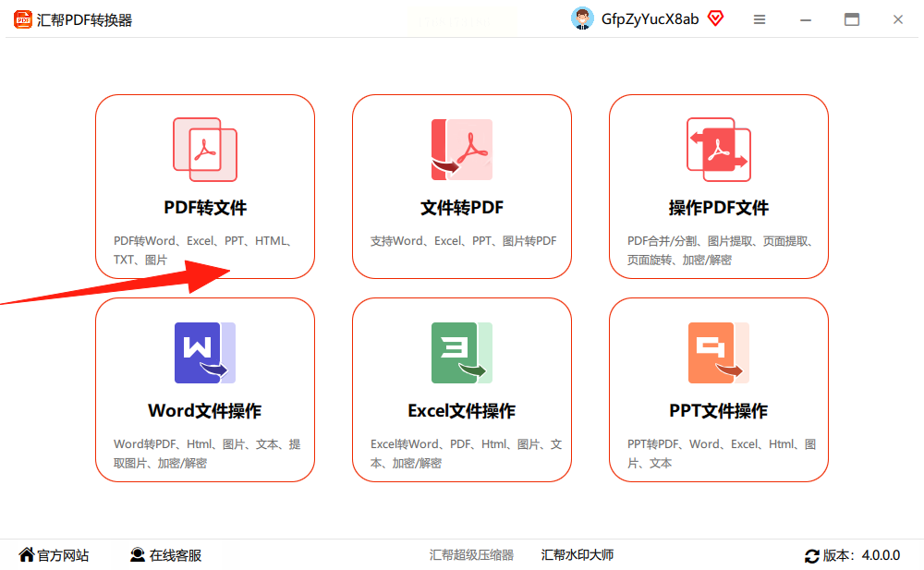Select the Excel文件操作 card title
The height and width of the screenshot is (570, 924).
(461, 411)
